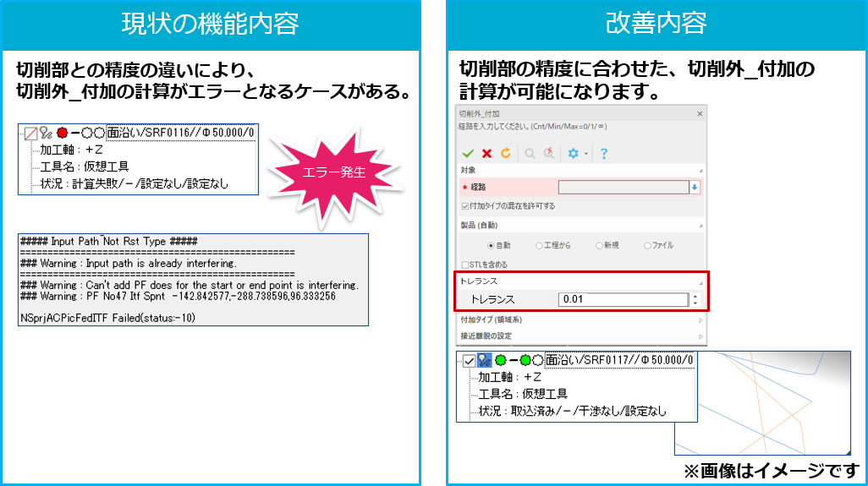The height and width of the screenshot is (486, 868).
Task: Click the tool path icon on SRF0117 row
Action: click(x=485, y=360)
